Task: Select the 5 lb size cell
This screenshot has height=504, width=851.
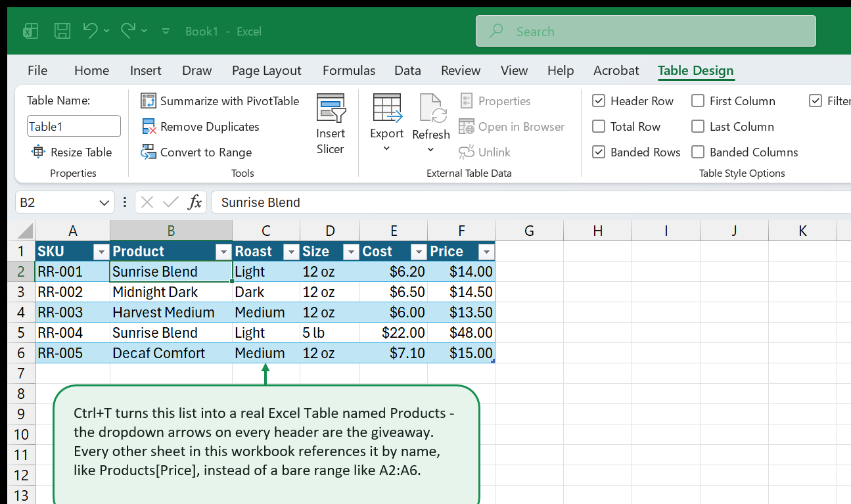Action: tap(330, 332)
